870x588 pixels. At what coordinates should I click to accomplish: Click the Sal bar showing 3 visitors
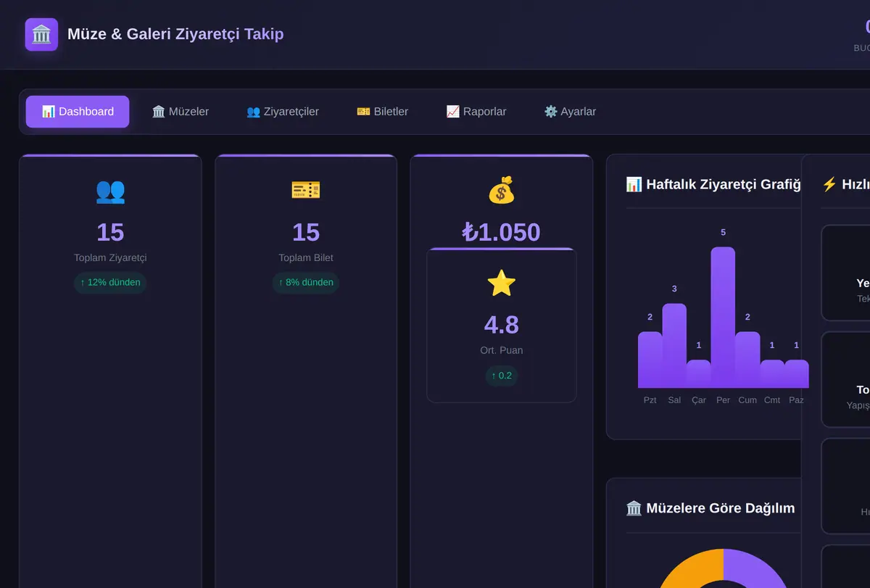pos(674,345)
